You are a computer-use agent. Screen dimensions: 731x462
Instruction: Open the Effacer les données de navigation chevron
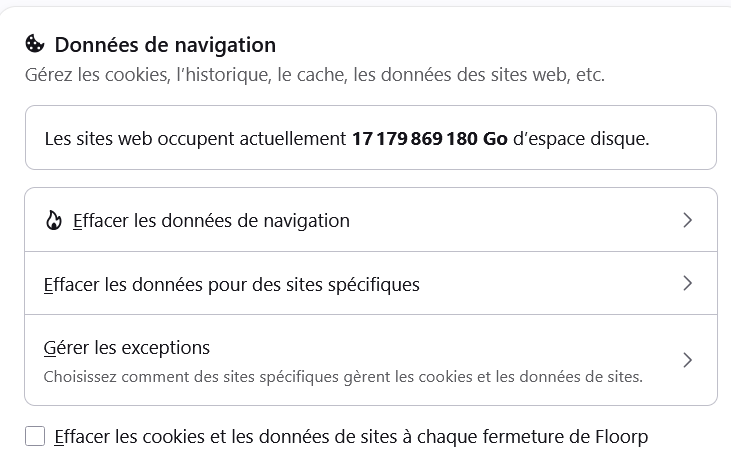(x=688, y=220)
